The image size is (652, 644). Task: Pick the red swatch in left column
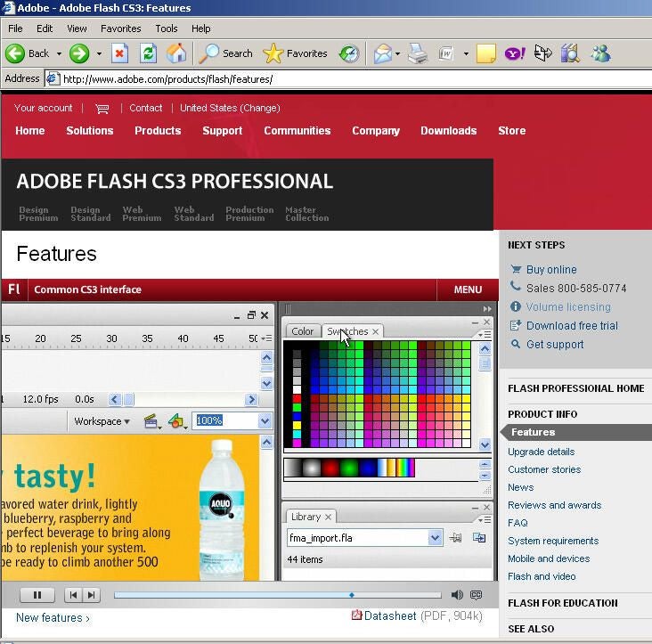pyautogui.click(x=297, y=399)
